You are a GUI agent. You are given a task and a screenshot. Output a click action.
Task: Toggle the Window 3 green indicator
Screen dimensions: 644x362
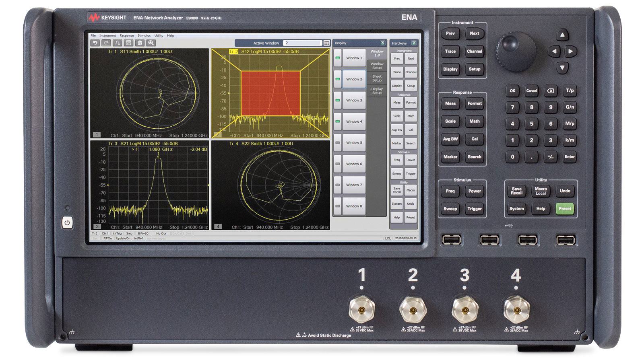(338, 100)
